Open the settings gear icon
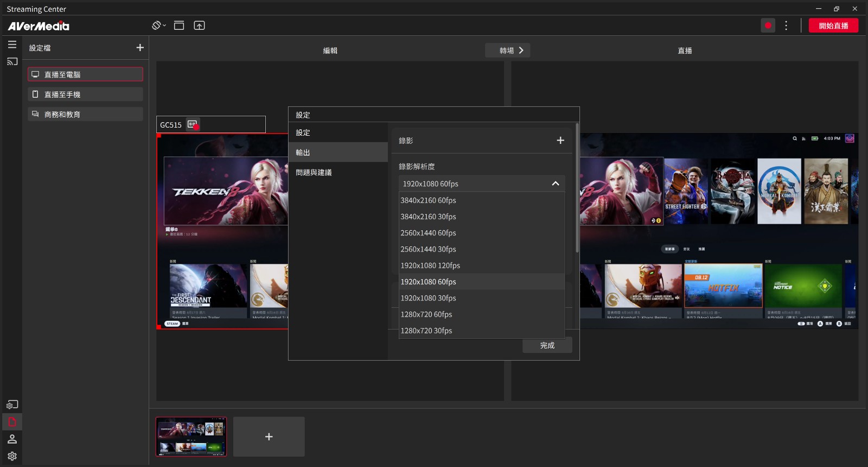This screenshot has height=467, width=868. coord(12,456)
